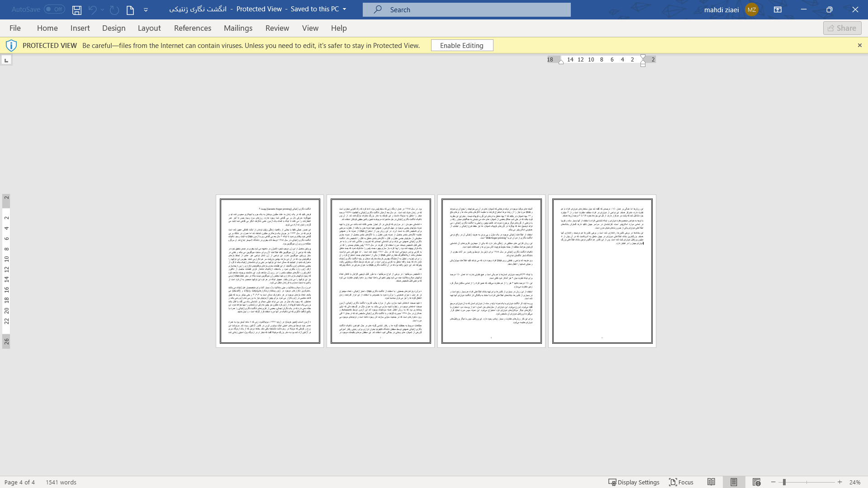This screenshot has width=868, height=488.
Task: Click the 1541 words count
Action: (61, 482)
